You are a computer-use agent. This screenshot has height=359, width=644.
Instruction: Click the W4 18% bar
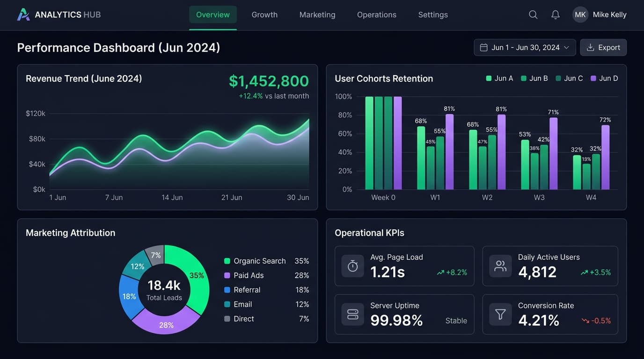tap(586, 176)
